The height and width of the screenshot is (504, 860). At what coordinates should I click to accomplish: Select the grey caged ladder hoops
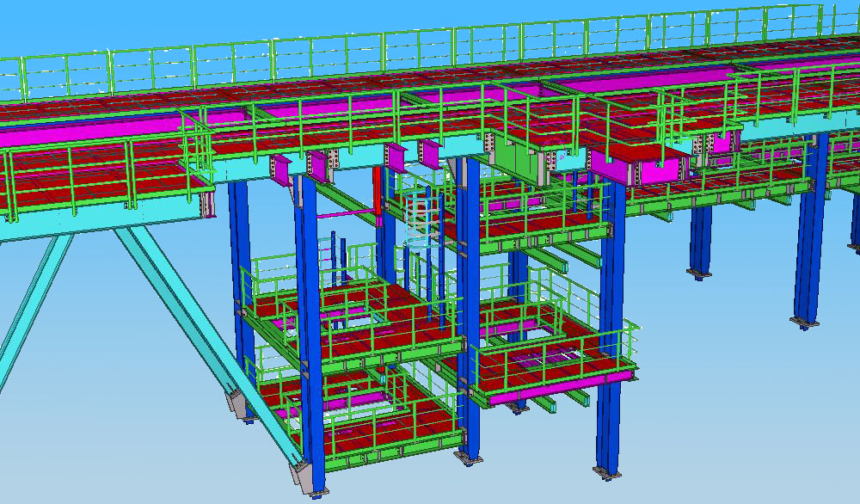coord(423,218)
